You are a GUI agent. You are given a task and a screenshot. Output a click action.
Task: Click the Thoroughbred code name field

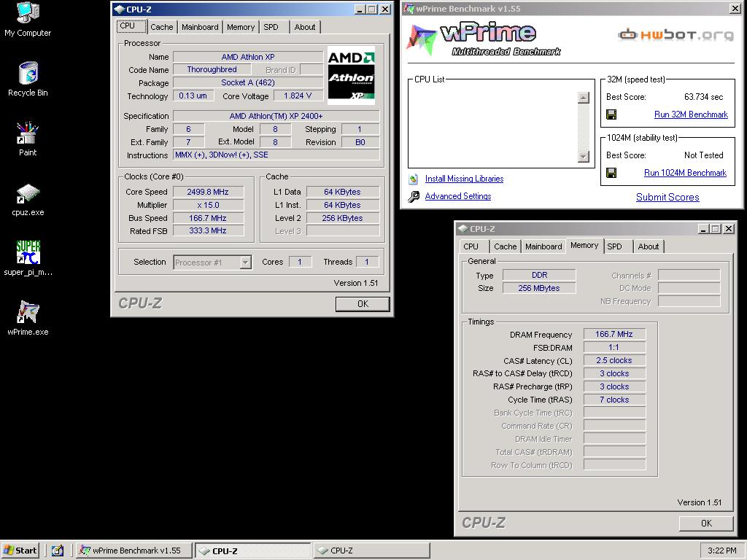point(212,69)
